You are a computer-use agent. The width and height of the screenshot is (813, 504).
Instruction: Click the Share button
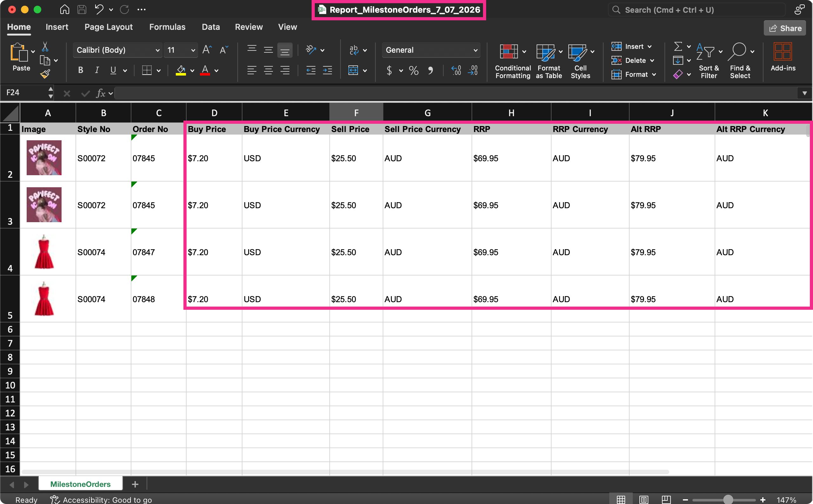[785, 28]
